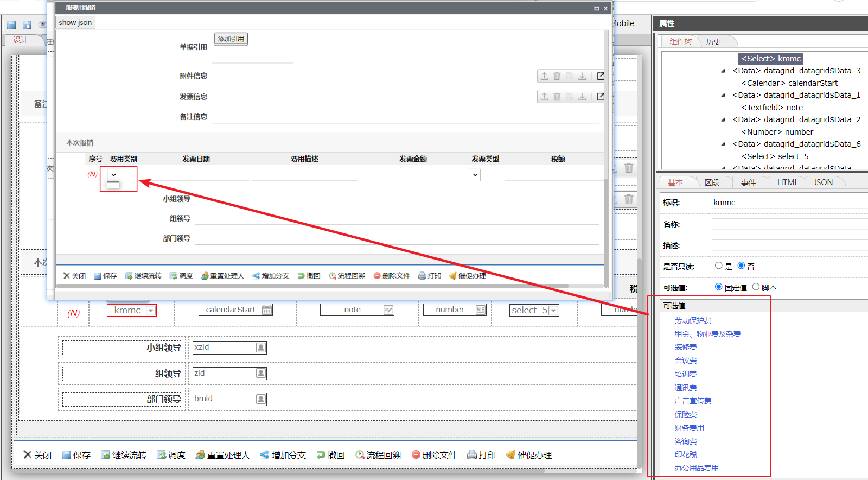Click the upload icon in the 发票信息 row
868x480 pixels.
click(x=544, y=97)
